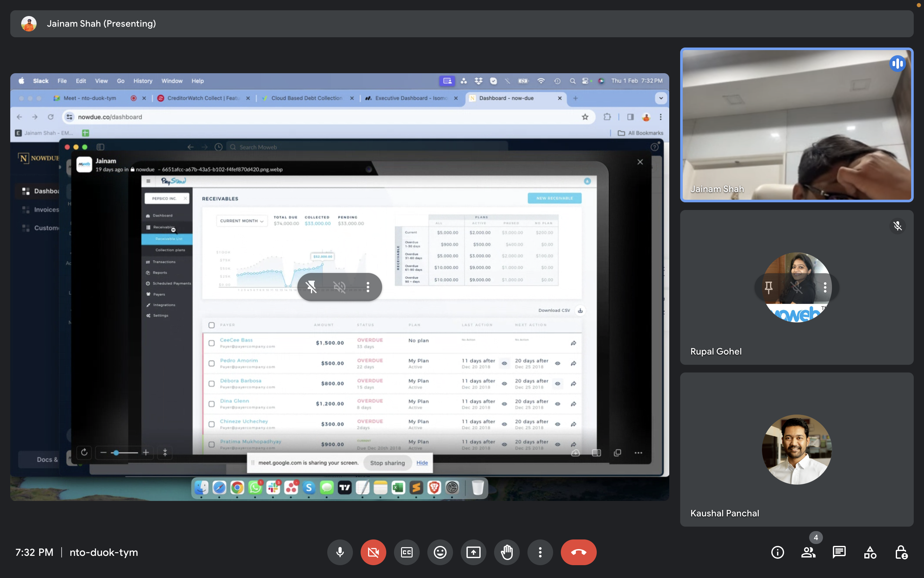
Task: Click Débora Barbosa payer link
Action: 241,381
